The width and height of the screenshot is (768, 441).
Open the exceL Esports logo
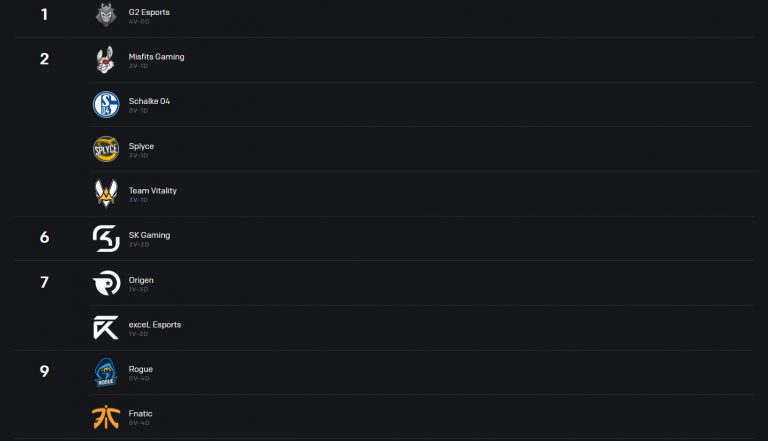(106, 327)
